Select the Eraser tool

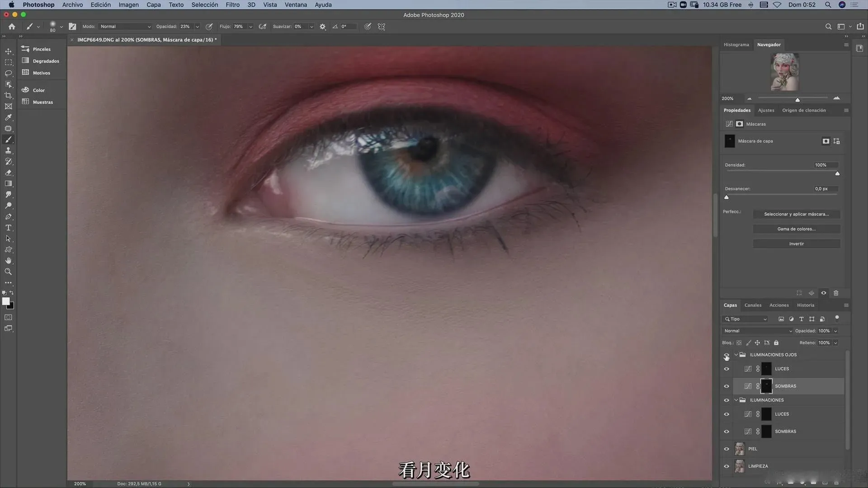pyautogui.click(x=8, y=173)
